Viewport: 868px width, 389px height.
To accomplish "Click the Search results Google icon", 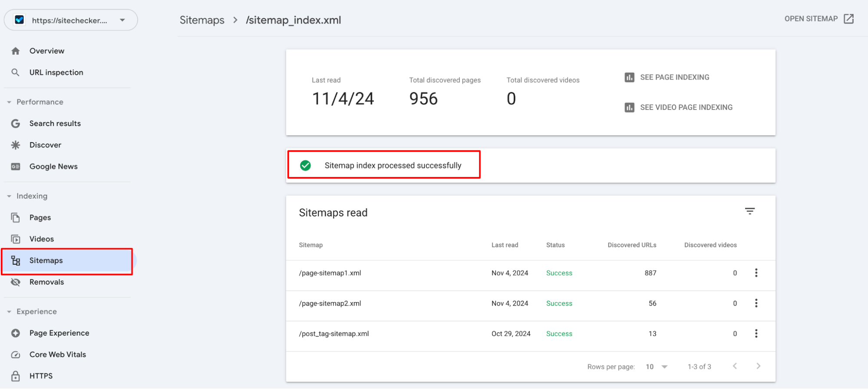I will coord(16,123).
